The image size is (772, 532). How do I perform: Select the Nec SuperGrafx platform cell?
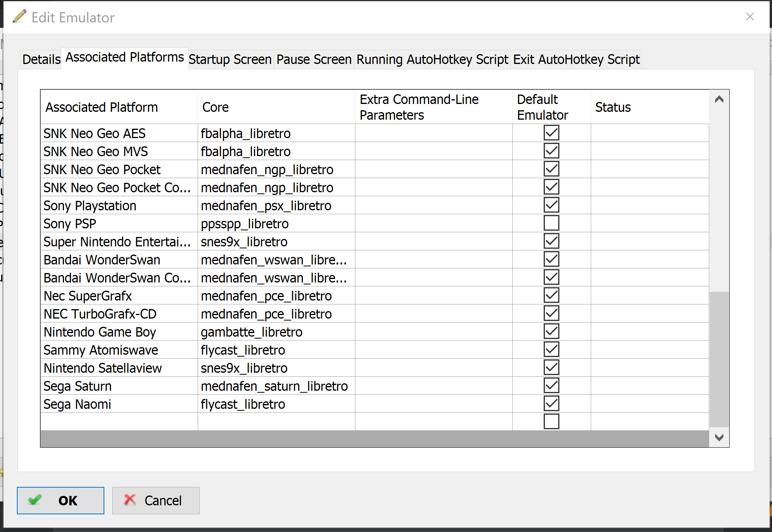pos(119,296)
